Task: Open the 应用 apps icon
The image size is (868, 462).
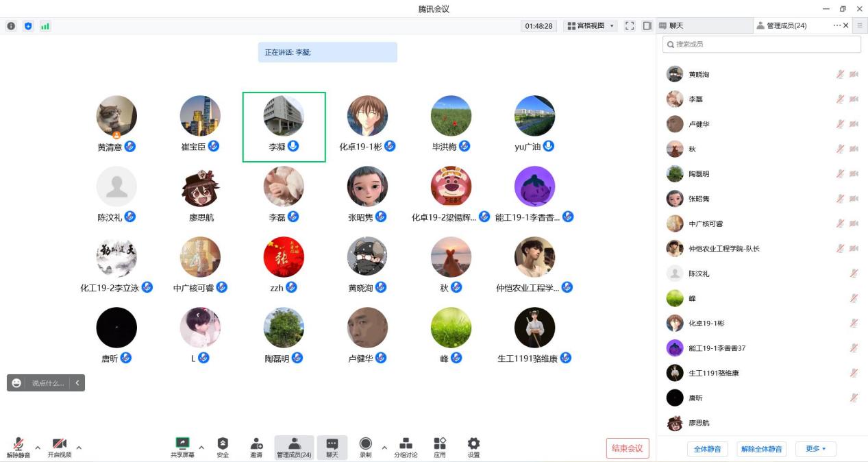Action: (x=440, y=447)
